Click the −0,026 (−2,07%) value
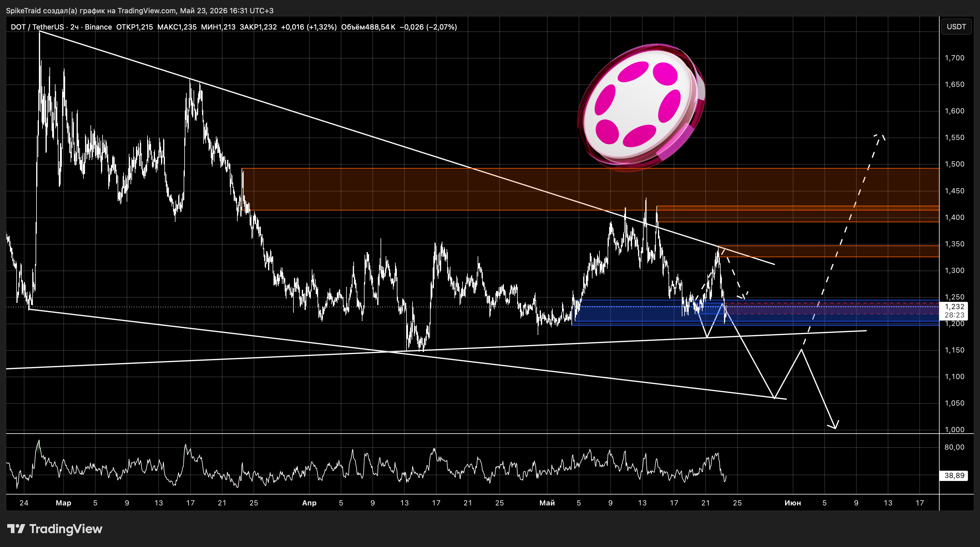This screenshot has width=980, height=547. click(x=428, y=27)
